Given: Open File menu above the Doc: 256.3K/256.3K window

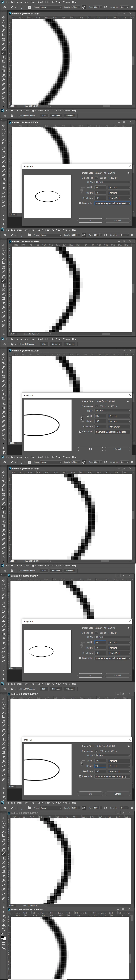Looking at the screenshot, I should [x=8, y=230].
